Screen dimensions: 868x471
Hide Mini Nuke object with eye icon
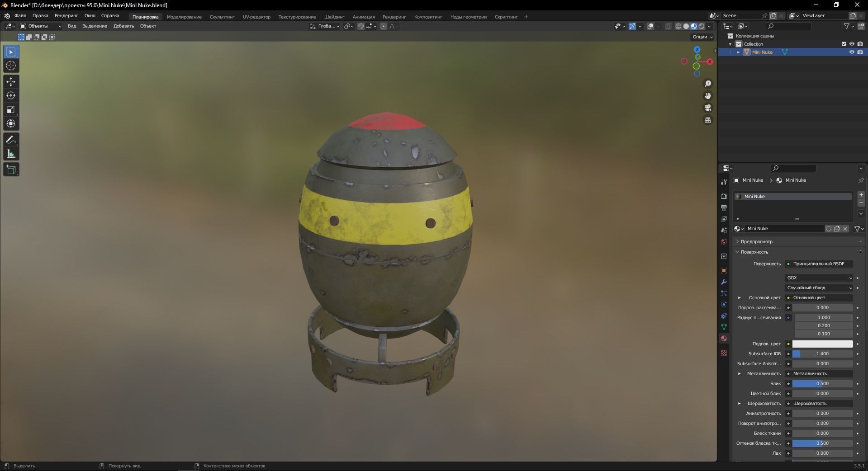coord(852,52)
